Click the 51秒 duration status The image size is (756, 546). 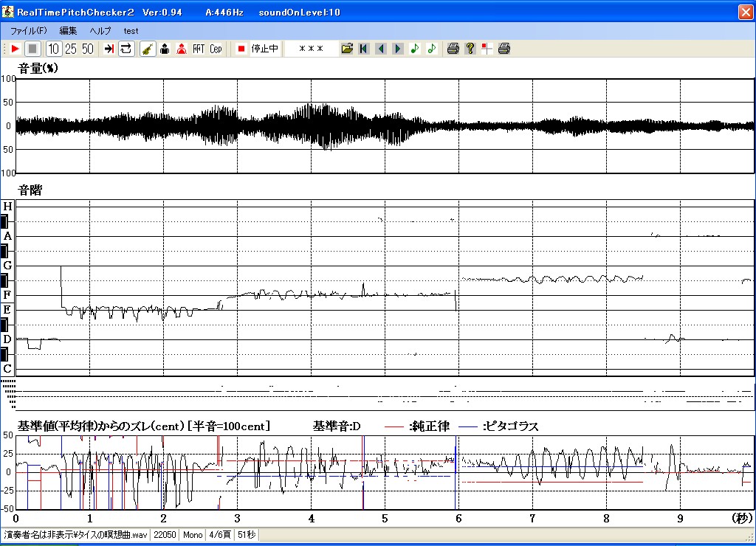247,535
